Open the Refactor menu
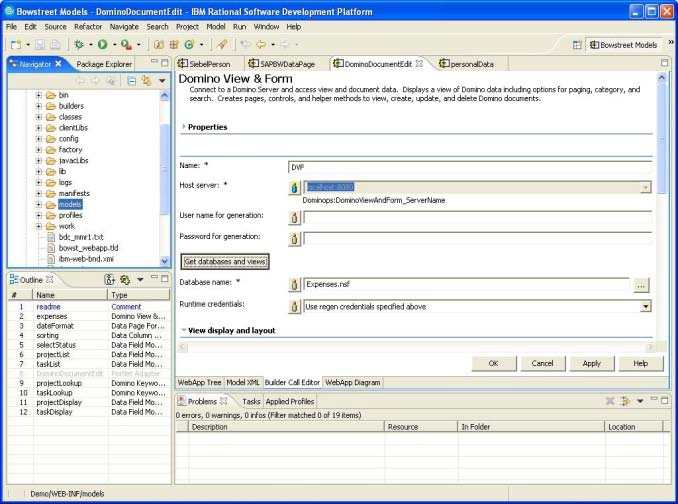This screenshot has width=678, height=504. [x=88, y=27]
